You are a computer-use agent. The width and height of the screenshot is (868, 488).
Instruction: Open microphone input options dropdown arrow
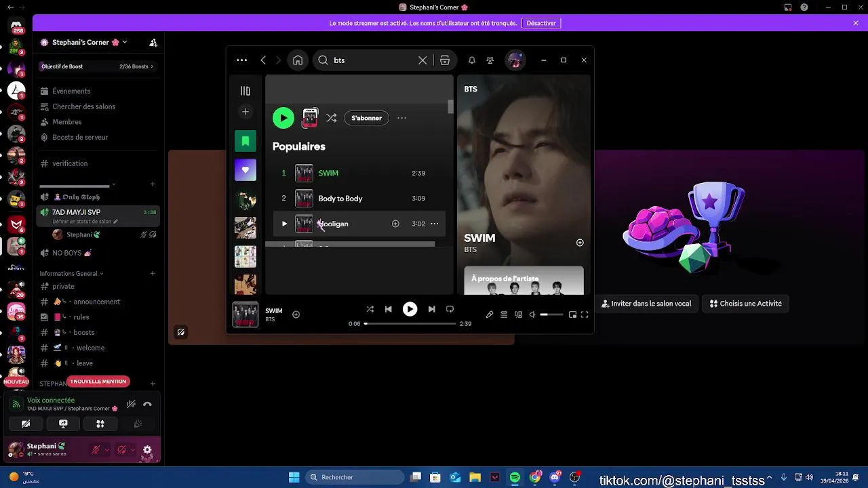pos(107,450)
